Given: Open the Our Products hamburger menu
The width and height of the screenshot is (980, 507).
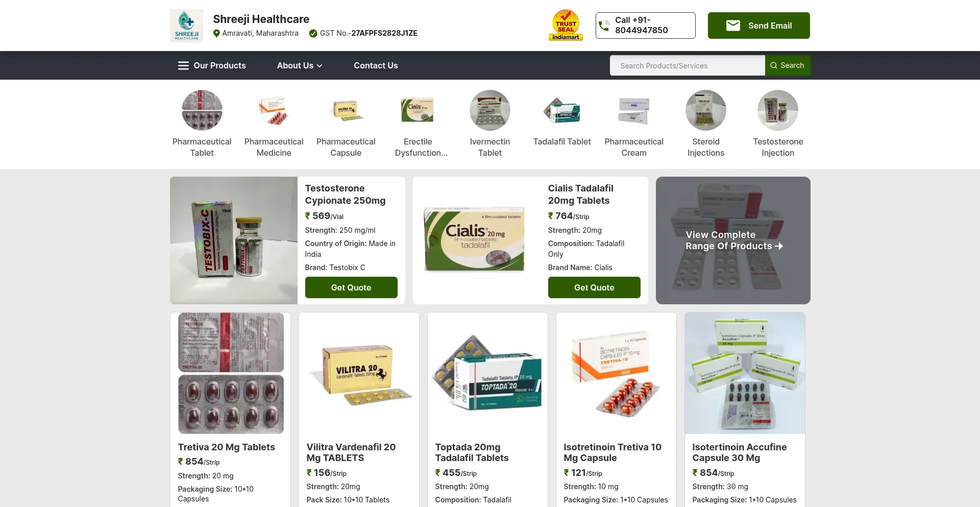Looking at the screenshot, I should click(212, 65).
